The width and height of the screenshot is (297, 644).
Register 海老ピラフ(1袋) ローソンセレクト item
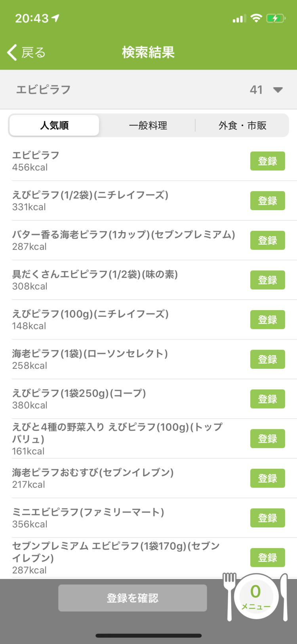tap(267, 359)
